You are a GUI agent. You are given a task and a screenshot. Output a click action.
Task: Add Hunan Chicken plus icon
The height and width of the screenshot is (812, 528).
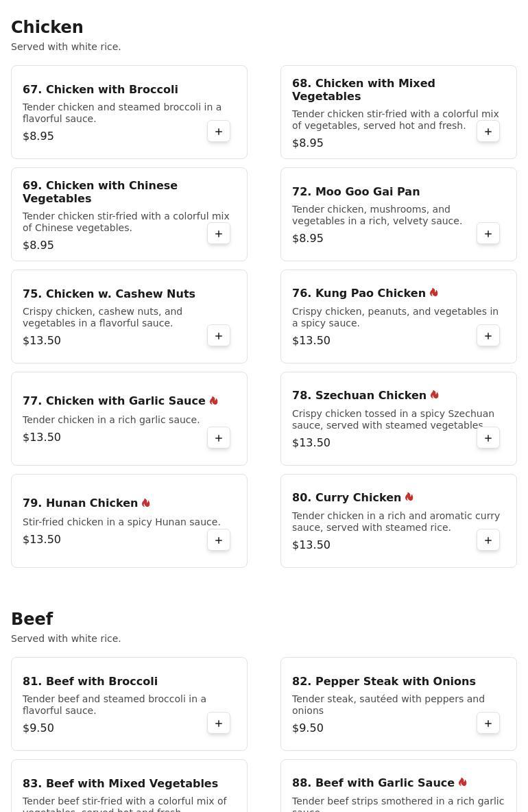tap(219, 540)
